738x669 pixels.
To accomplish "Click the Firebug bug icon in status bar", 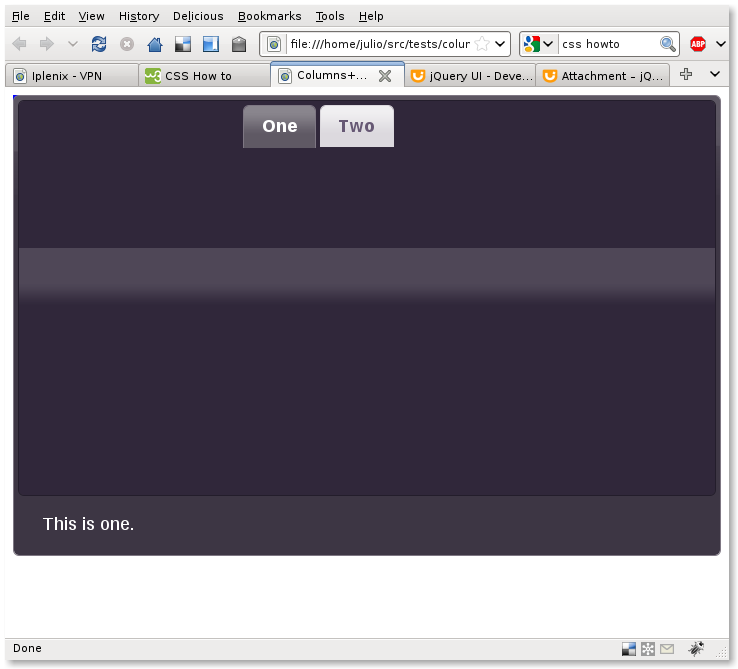I will click(696, 649).
